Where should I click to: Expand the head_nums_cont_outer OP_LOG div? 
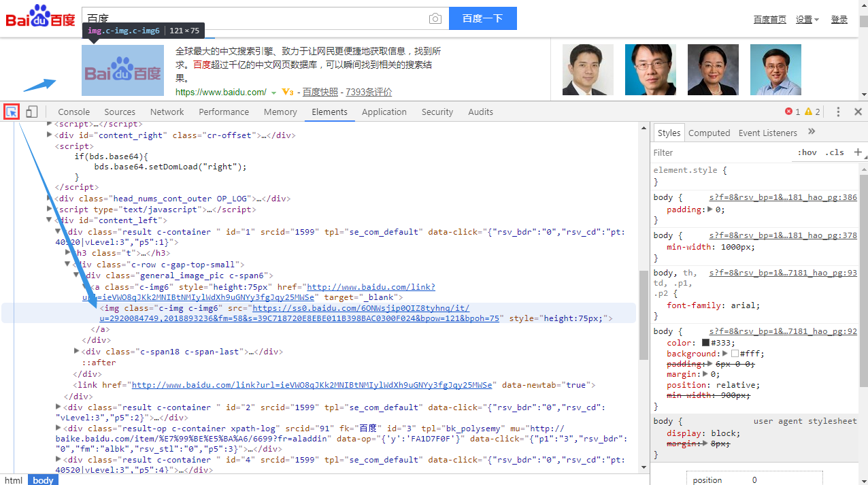[x=49, y=199]
